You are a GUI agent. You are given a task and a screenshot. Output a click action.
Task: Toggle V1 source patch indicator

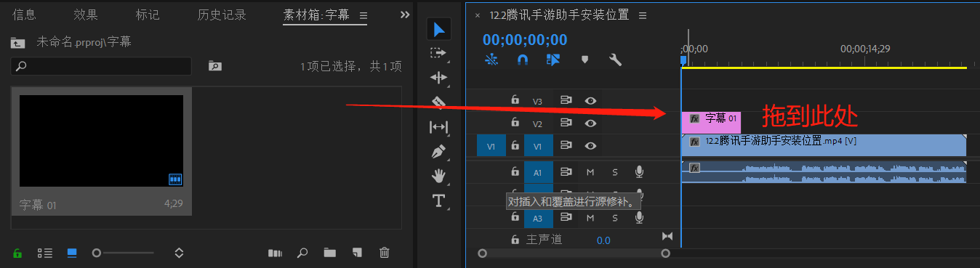(491, 146)
